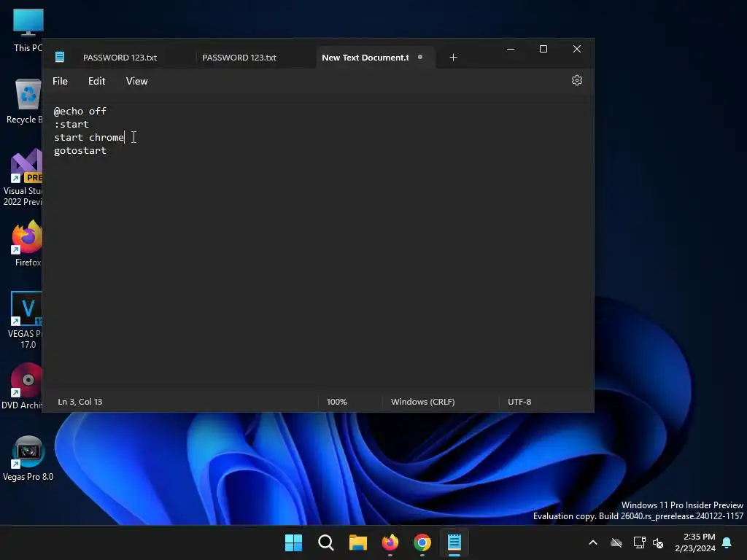Open the Edit menu
This screenshot has width=747, height=560.
pos(97,81)
